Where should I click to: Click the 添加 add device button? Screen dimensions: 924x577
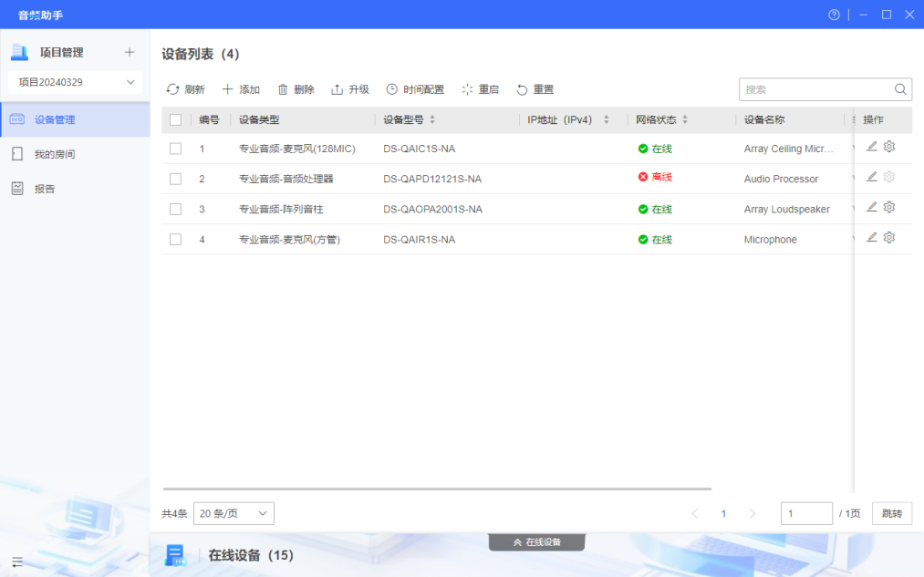241,89
